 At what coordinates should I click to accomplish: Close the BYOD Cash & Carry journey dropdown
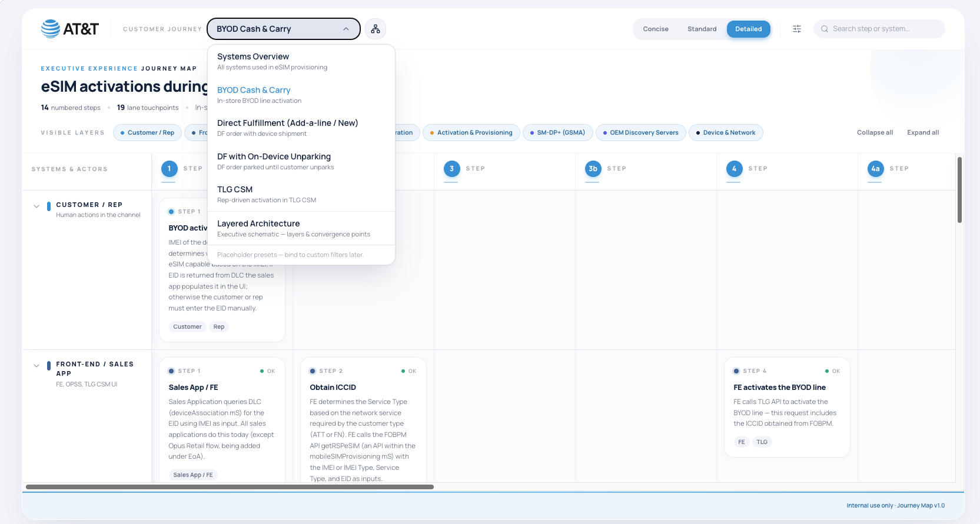(x=284, y=29)
